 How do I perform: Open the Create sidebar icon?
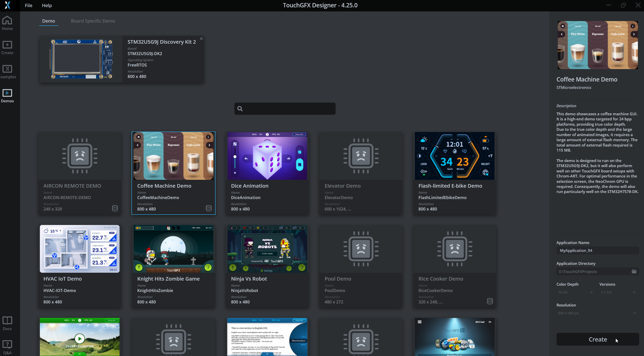click(x=7, y=47)
